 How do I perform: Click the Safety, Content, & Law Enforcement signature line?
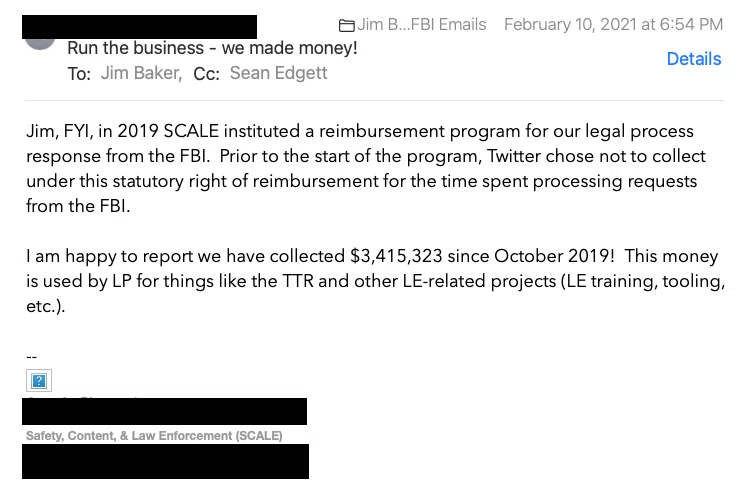coord(154,436)
